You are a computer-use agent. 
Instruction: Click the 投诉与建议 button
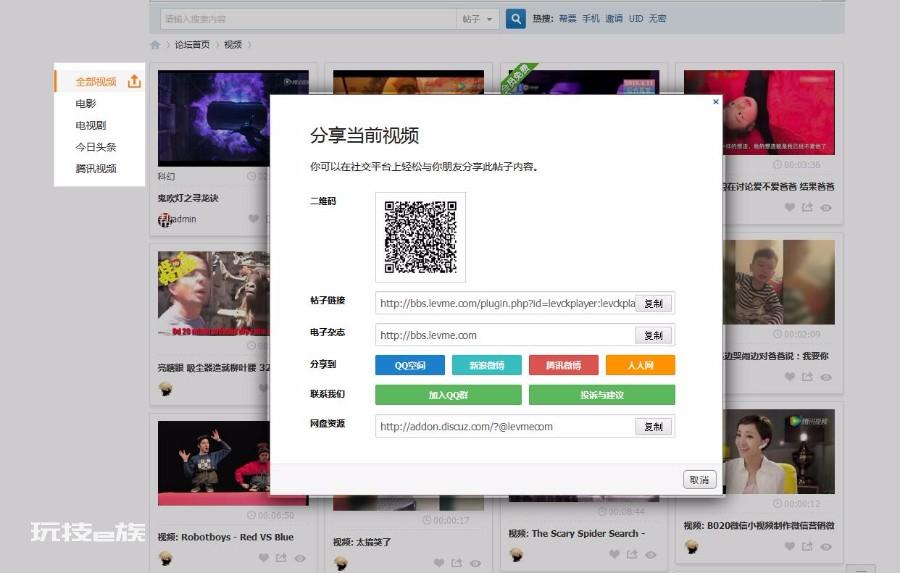coord(602,394)
